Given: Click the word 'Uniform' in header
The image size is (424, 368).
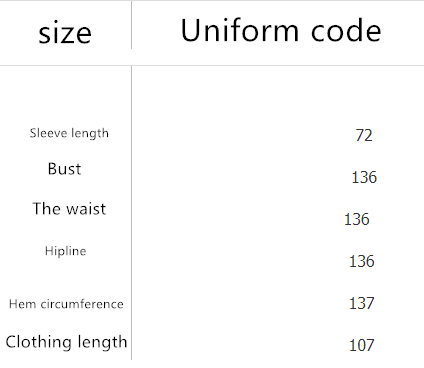Looking at the screenshot, I should tap(240, 30).
